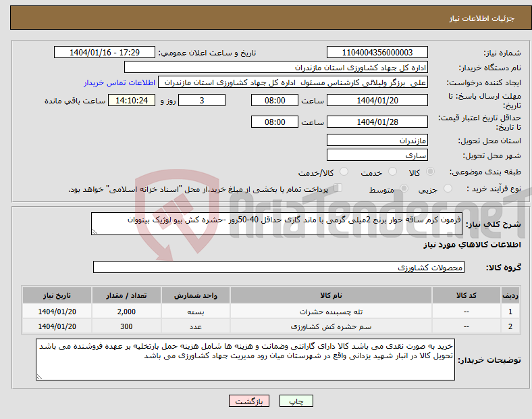
Task: Click the announcement date field 1404/01/16 - 17:29
Action: point(105,52)
